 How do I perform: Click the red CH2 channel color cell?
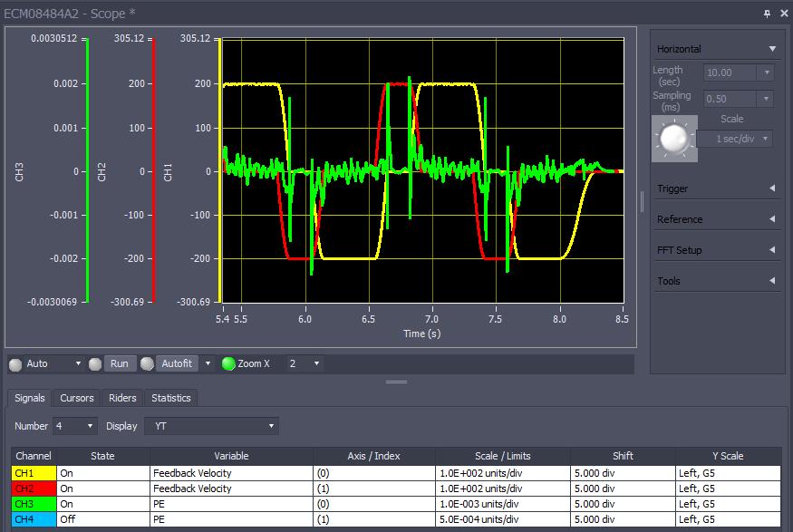click(34, 488)
